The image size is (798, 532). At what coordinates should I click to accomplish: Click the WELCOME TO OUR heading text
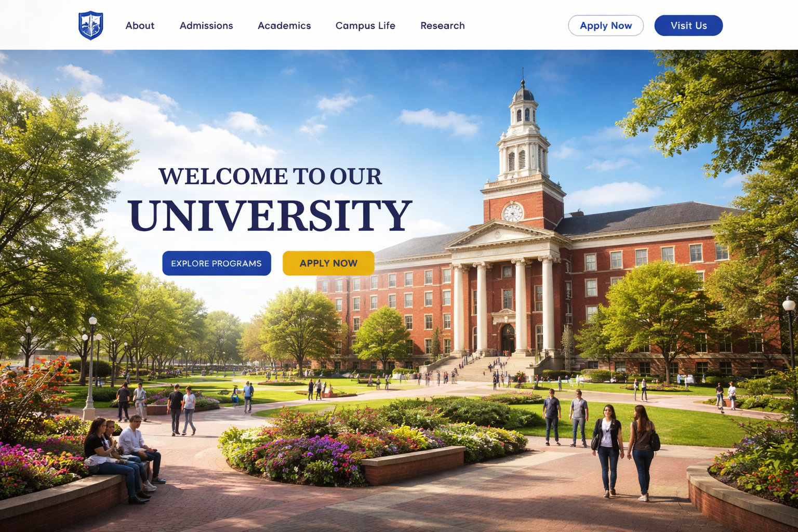click(270, 177)
